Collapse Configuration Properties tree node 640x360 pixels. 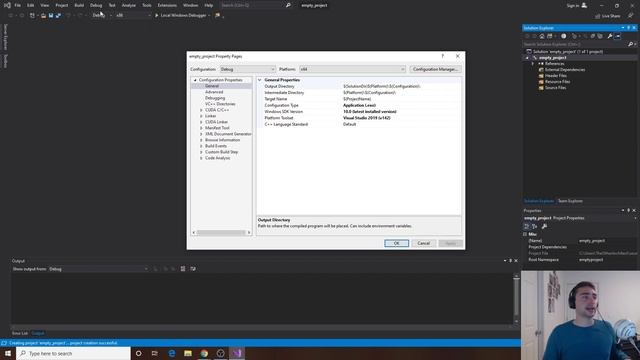tap(195, 80)
